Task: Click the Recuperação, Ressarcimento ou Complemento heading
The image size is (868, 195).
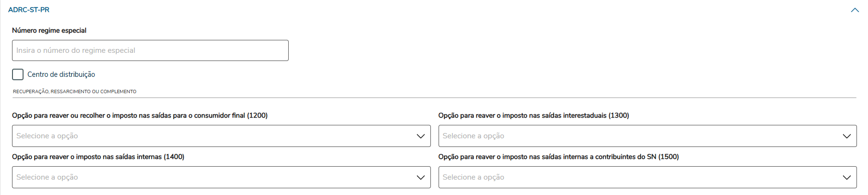Action: [x=74, y=91]
